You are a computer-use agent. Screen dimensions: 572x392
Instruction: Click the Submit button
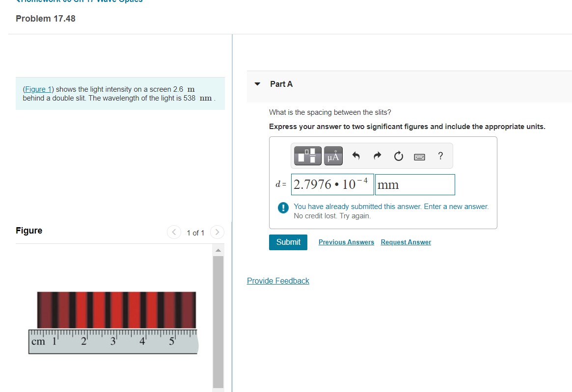(288, 242)
